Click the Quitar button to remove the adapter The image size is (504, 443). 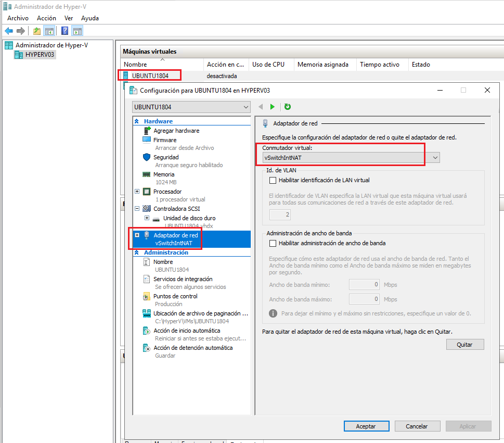(464, 344)
